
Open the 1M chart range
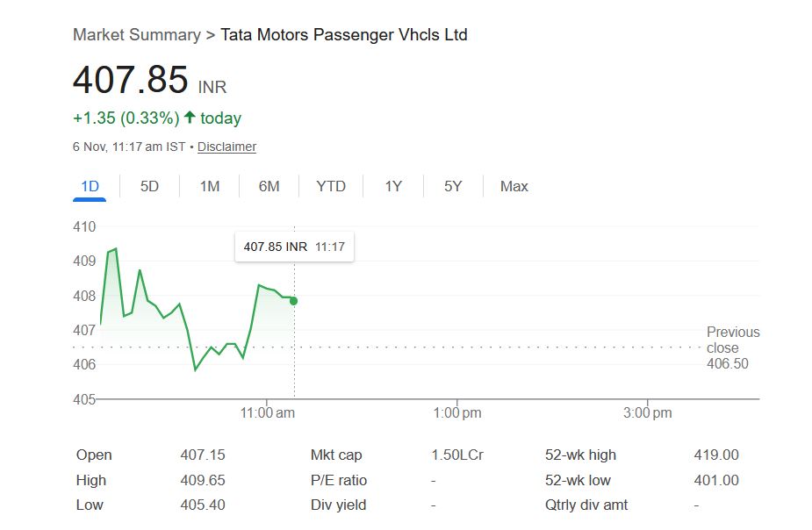point(209,186)
